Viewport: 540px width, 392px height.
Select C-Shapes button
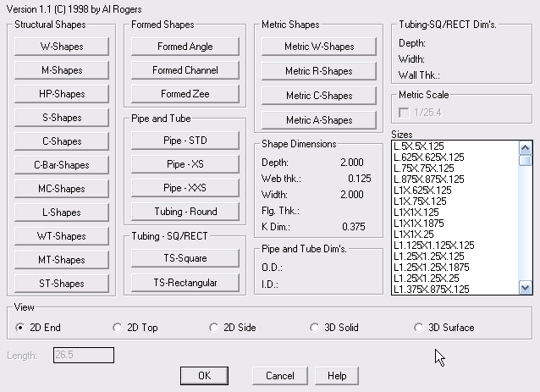pyautogui.click(x=62, y=141)
